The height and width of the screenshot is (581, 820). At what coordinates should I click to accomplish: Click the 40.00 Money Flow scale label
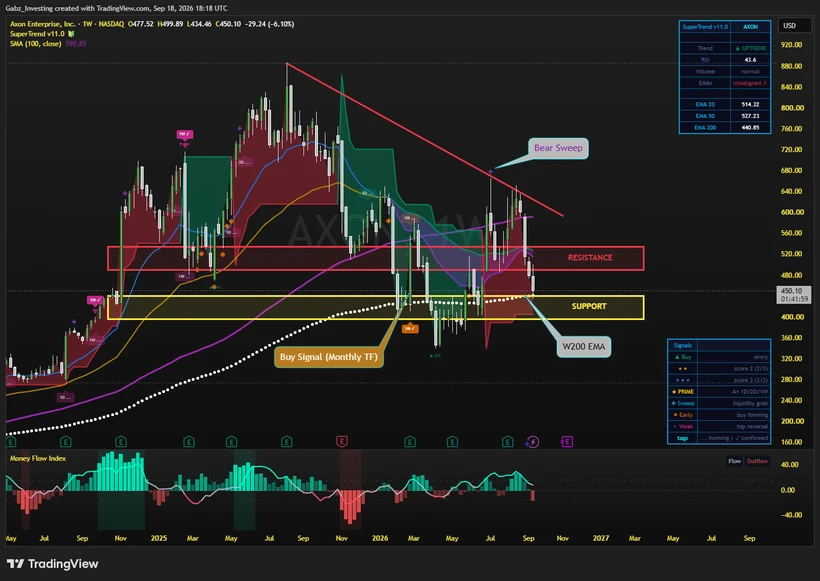(789, 464)
